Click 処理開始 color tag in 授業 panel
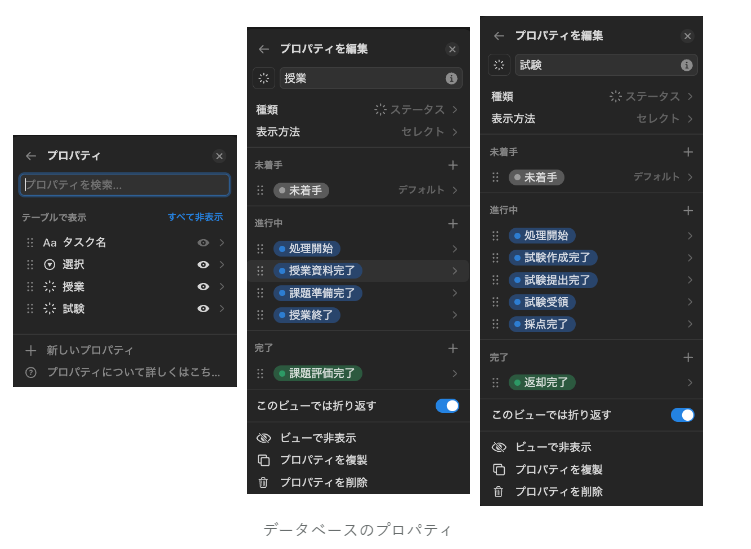751x549 pixels. (x=307, y=249)
